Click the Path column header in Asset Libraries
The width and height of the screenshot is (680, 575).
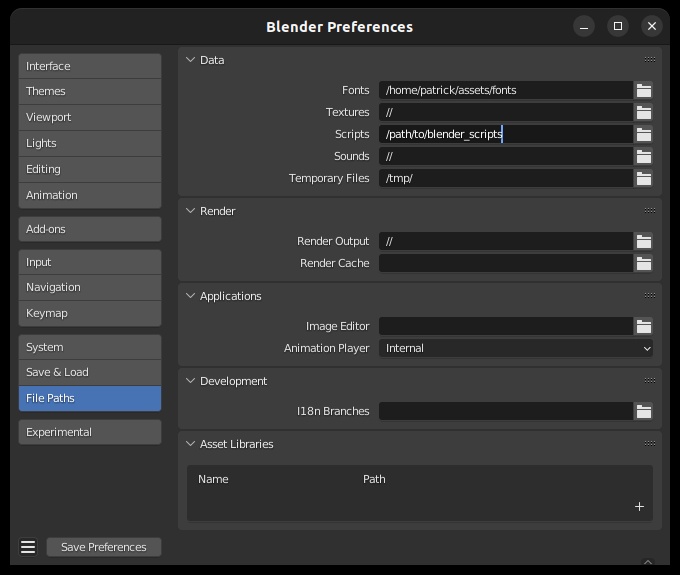click(374, 479)
